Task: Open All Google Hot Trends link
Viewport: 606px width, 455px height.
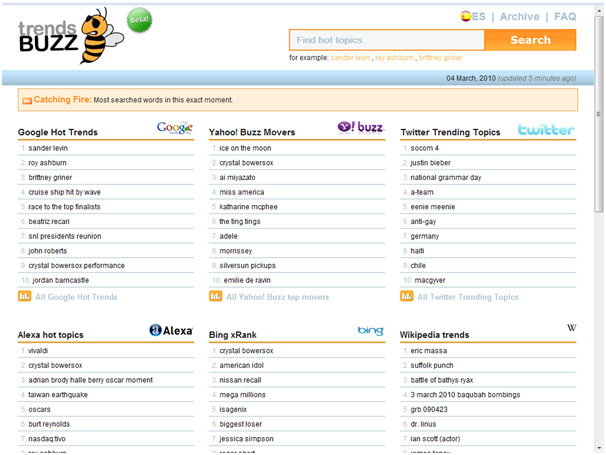Action: (x=76, y=297)
